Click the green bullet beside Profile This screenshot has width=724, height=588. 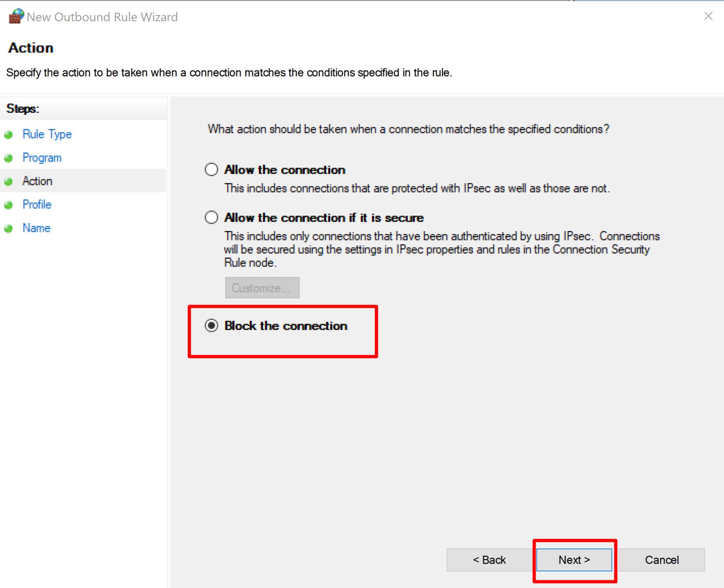click(9, 205)
